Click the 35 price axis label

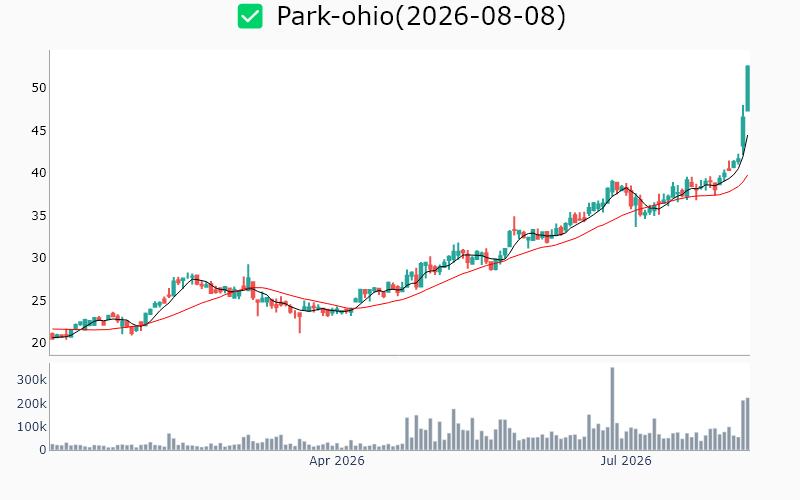click(x=39, y=215)
